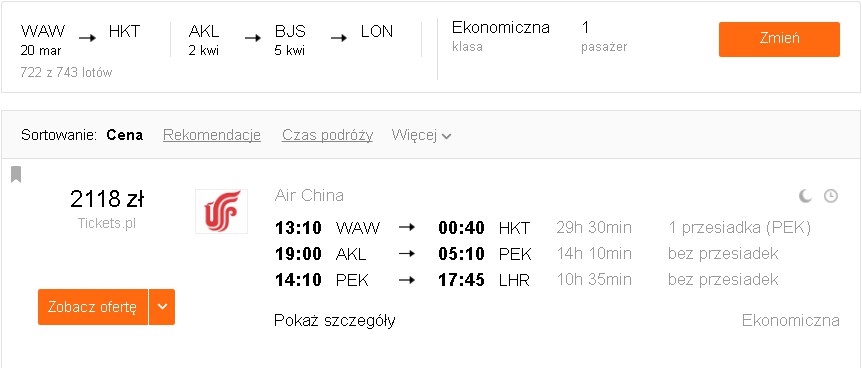Expand Pokaż szczegóły flight details
The width and height of the screenshot is (862, 368).
334,321
